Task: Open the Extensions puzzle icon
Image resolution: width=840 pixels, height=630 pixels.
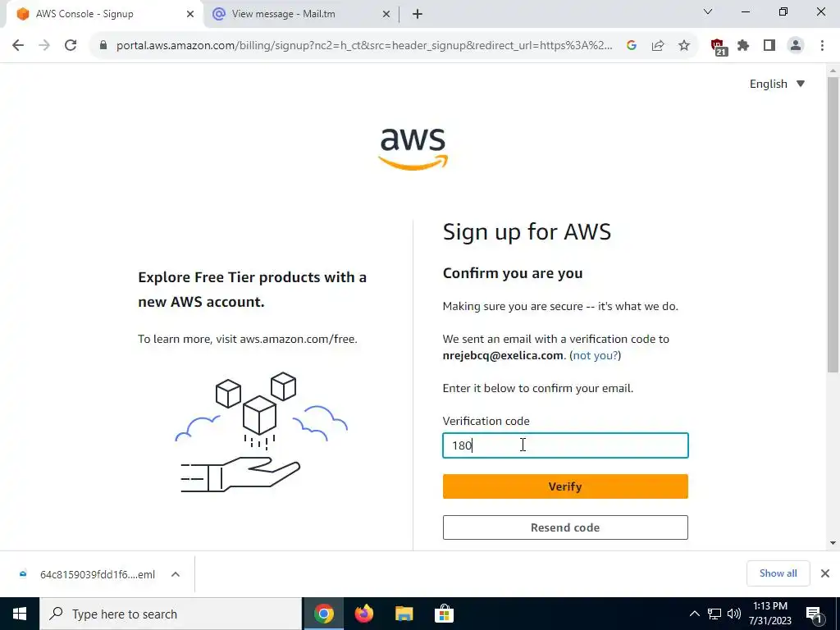Action: 743,46
